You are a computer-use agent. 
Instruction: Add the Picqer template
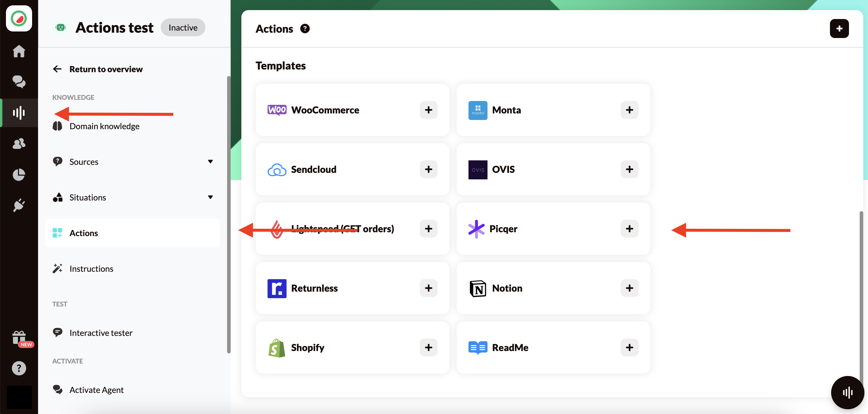(x=629, y=229)
